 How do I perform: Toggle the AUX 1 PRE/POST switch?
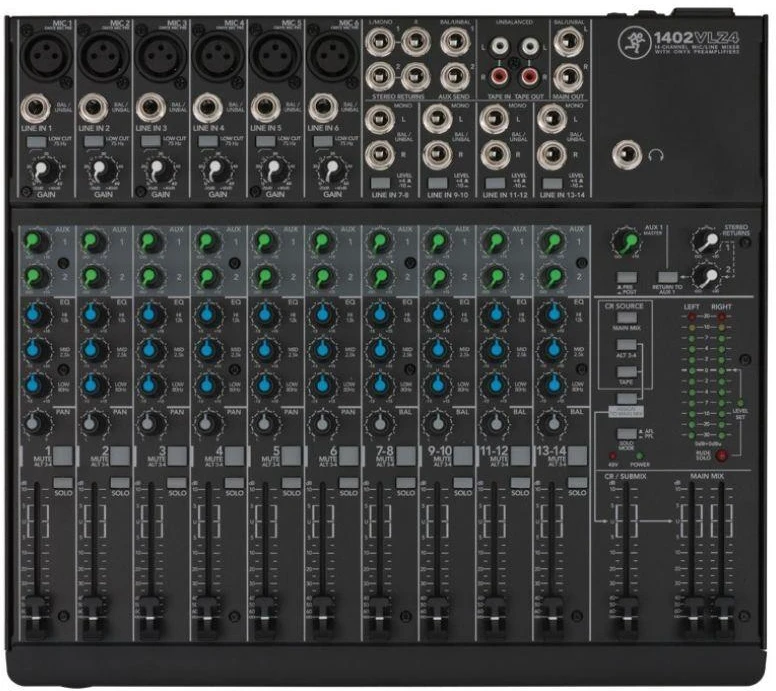pyautogui.click(x=627, y=277)
